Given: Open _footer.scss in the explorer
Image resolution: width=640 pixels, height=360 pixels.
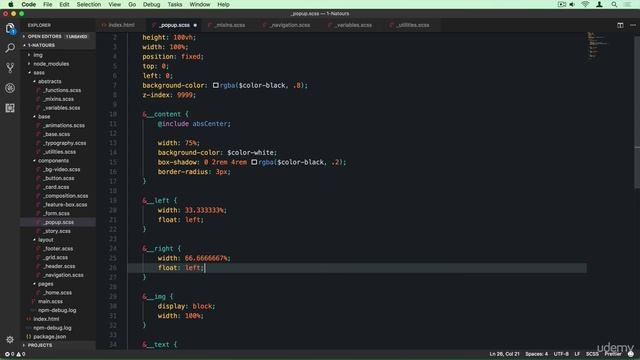Looking at the screenshot, I should pos(58,249).
